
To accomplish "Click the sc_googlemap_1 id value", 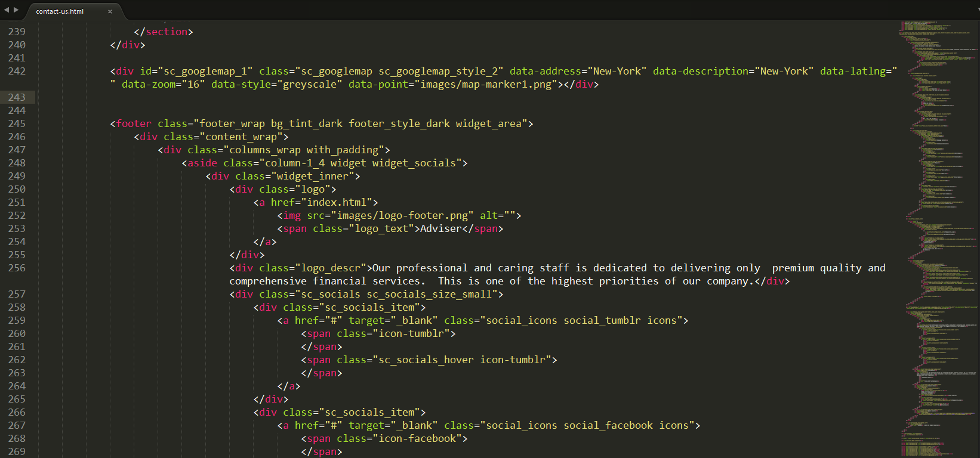I will tap(205, 71).
